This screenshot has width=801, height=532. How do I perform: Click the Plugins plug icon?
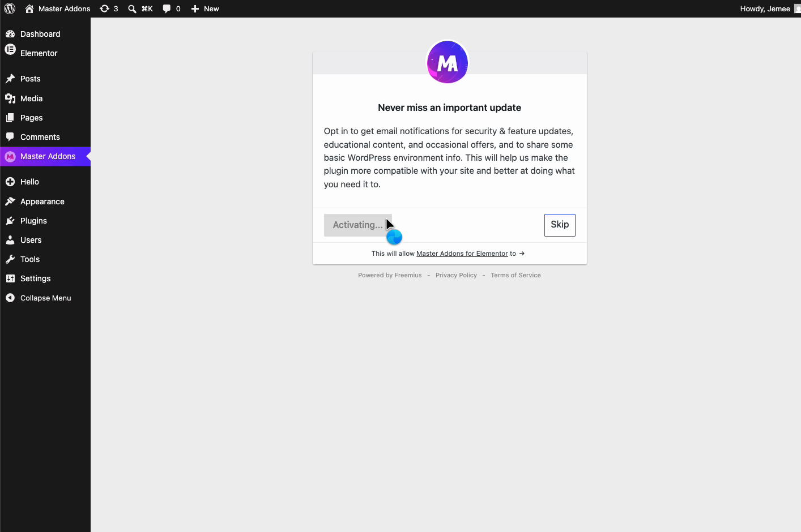click(x=10, y=221)
